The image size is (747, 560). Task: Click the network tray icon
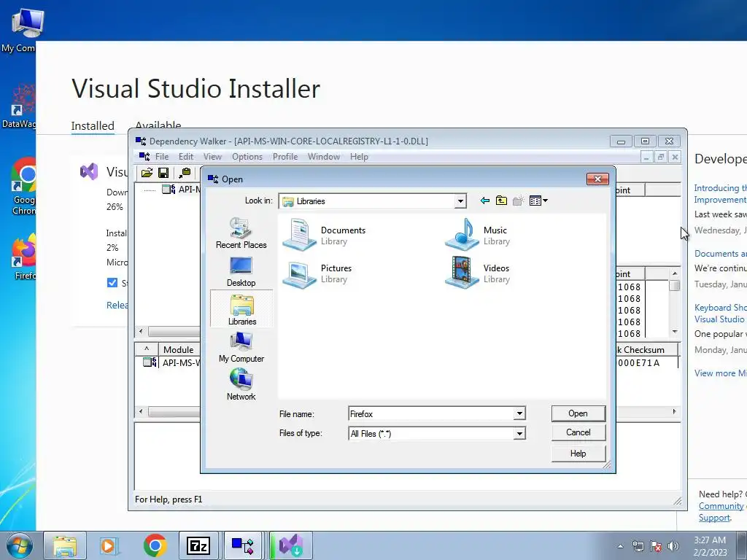(638, 546)
